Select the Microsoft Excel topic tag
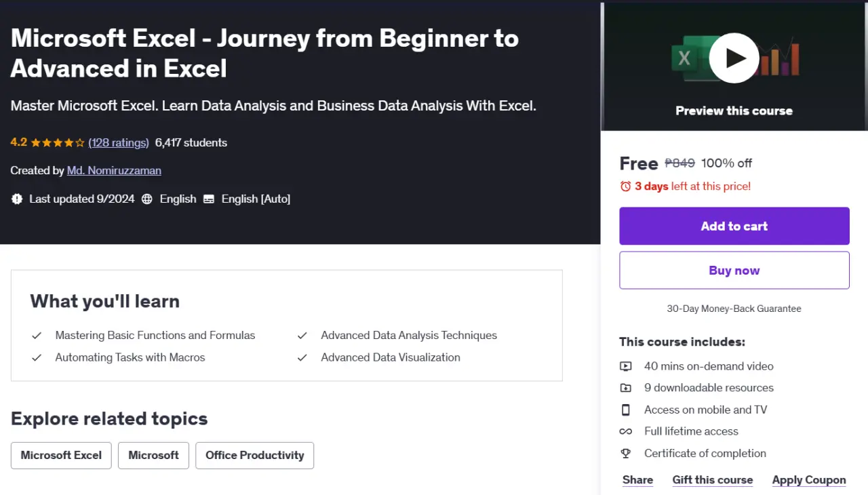This screenshot has height=495, width=868. 61,455
